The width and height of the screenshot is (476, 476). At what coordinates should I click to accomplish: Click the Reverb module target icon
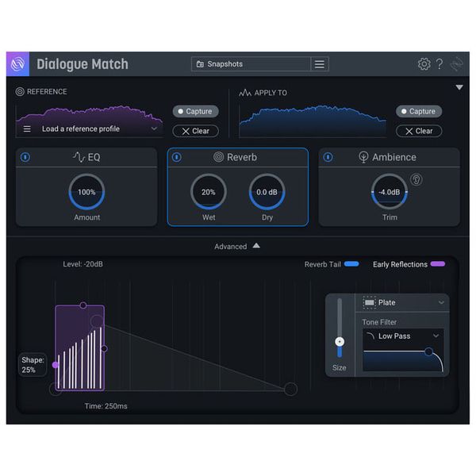[218, 157]
